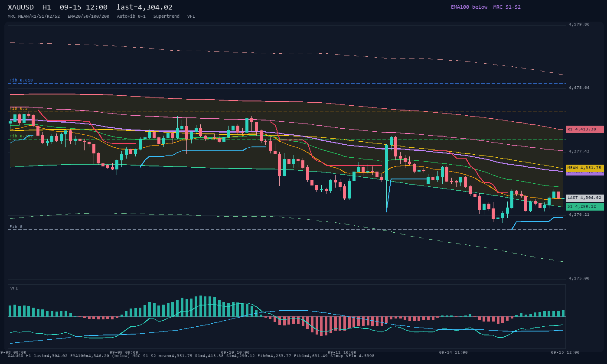Image resolution: width=607 pixels, height=364 pixels.
Task: Click the Fib 0 level label
Action: click(x=16, y=227)
